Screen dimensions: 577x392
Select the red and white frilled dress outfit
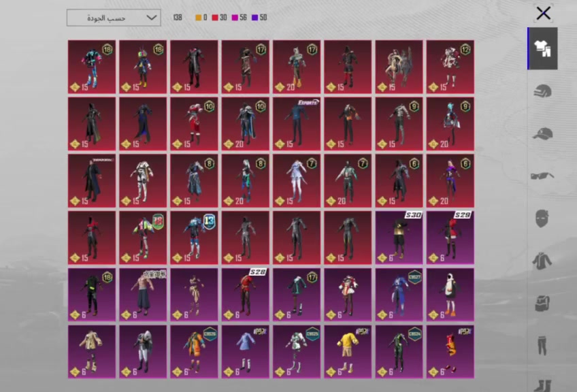tap(348, 295)
